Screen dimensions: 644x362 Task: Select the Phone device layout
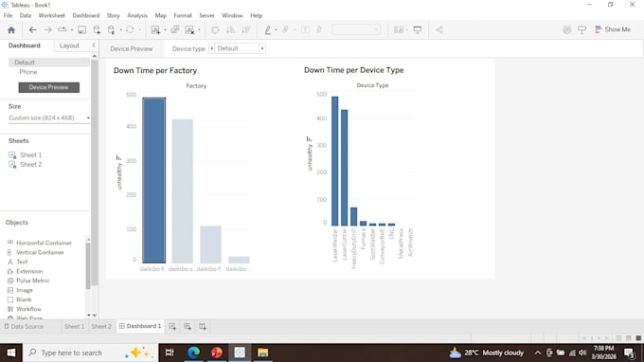27,72
